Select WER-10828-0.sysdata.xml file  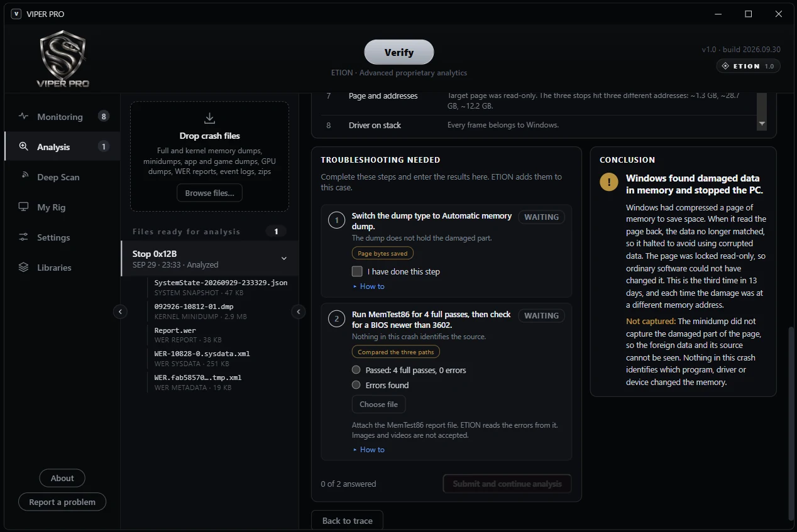click(x=221, y=358)
